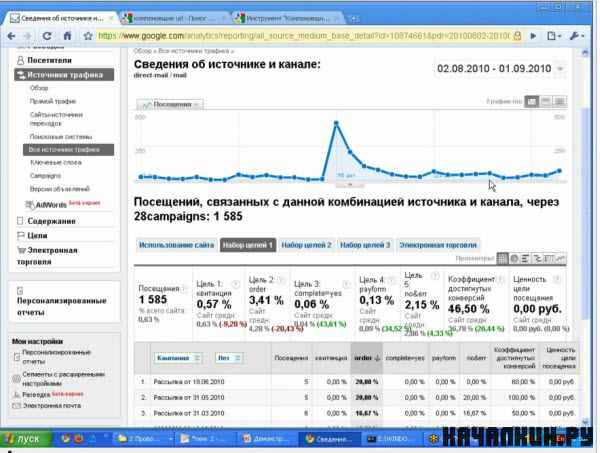The image size is (600, 453).
Task: Open Версии объявлений in sidebar
Action: [x=60, y=189]
